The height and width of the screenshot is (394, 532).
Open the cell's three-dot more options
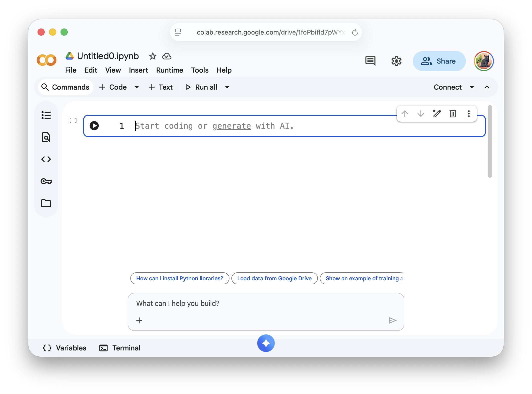tap(469, 114)
